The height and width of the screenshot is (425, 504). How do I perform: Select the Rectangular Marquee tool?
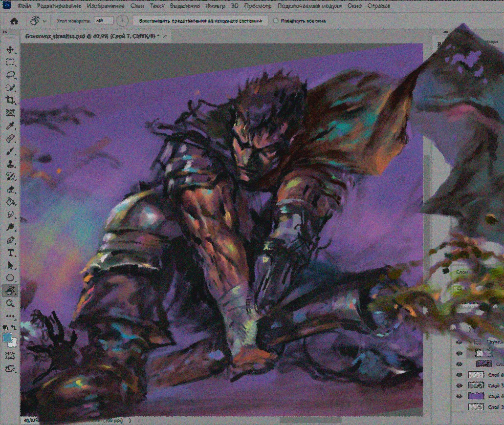[10, 63]
